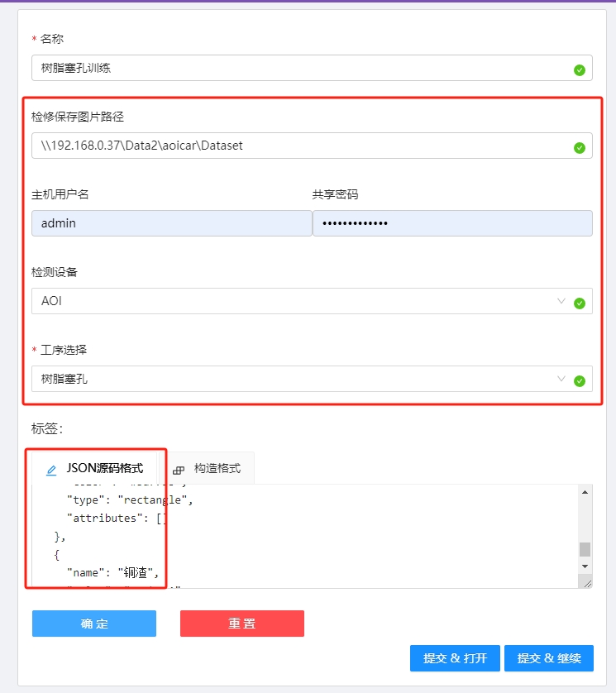The width and height of the screenshot is (616, 693).
Task: Click the green checkmark in 工序选择 dropdown
Action: [579, 380]
